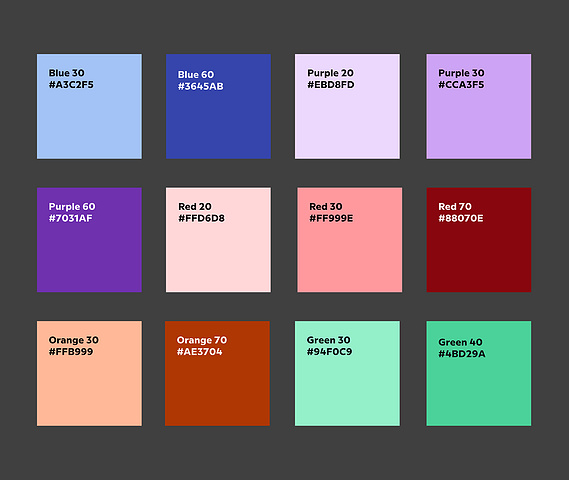Click the 'Red 30' name label
The width and height of the screenshot is (569, 480).
coord(326,206)
